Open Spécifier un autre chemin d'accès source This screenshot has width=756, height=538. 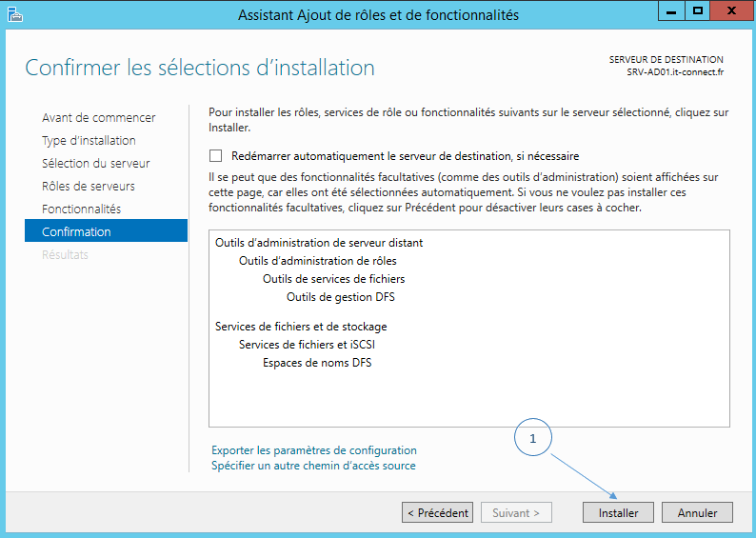[313, 466]
